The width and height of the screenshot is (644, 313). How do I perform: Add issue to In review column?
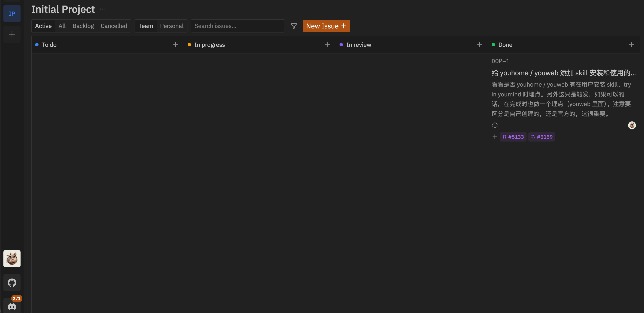pos(479,45)
